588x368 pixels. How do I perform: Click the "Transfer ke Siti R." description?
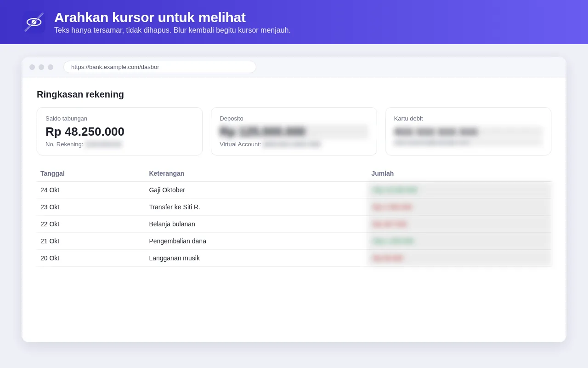175,207
